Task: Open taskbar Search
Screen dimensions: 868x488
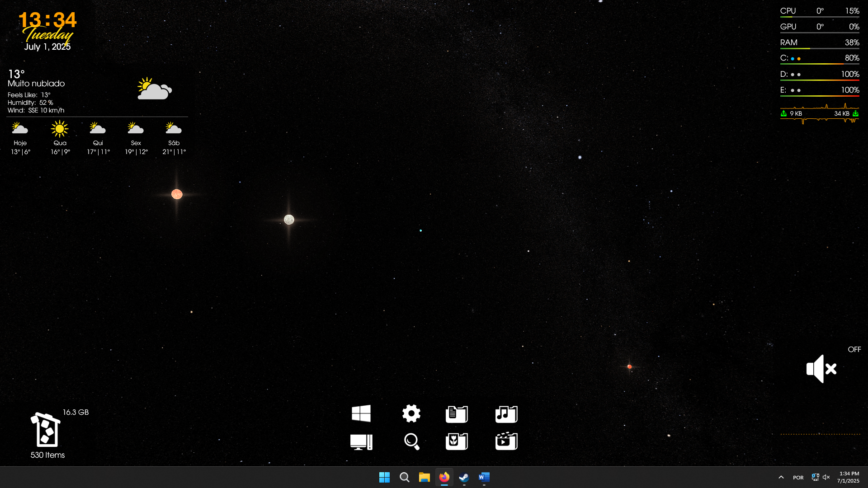Action: coord(404,477)
